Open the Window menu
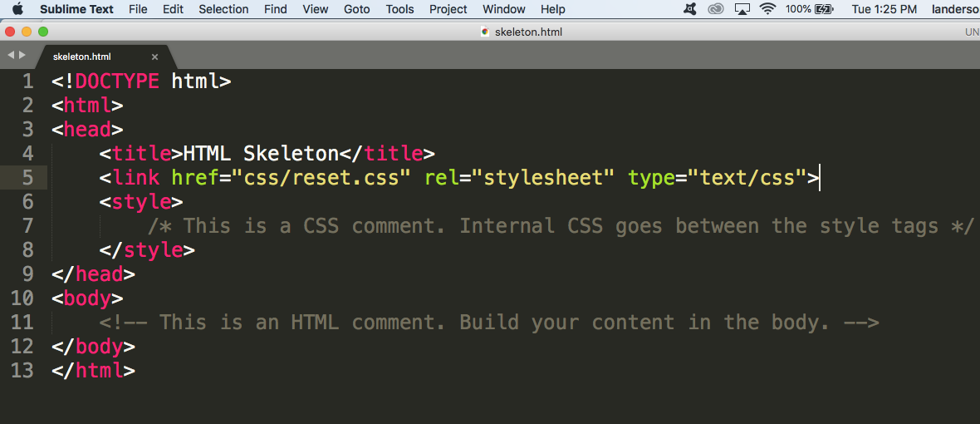Viewport: 980px width, 424px height. coord(504,9)
